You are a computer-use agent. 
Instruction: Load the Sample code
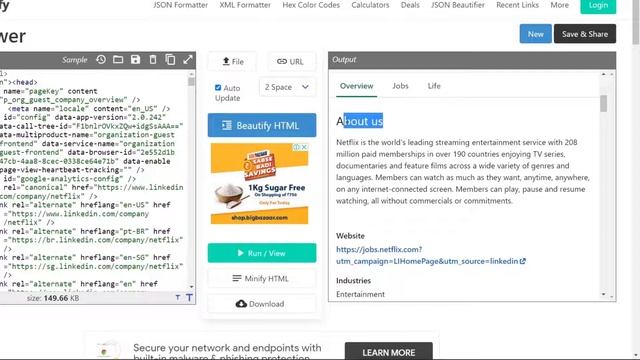[75, 60]
